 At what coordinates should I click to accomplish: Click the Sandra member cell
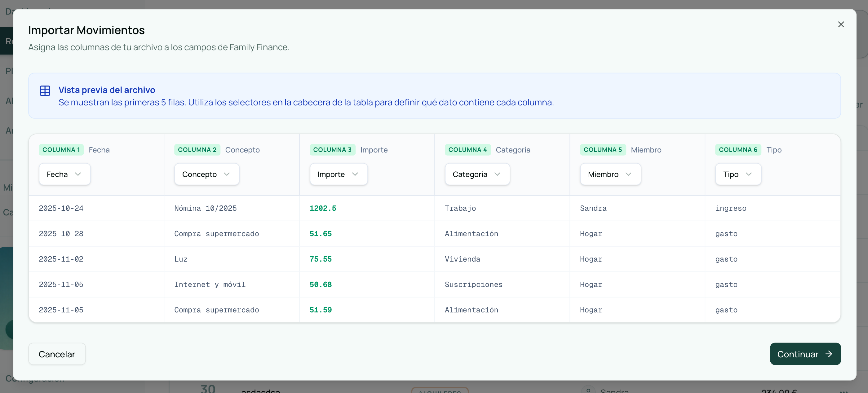pyautogui.click(x=593, y=208)
